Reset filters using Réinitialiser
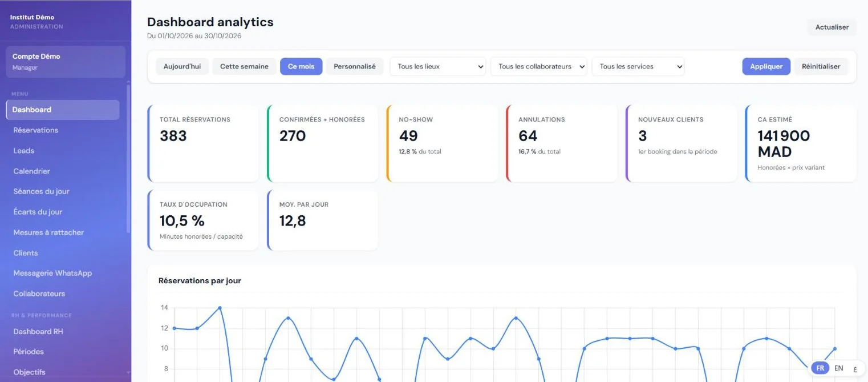The height and width of the screenshot is (382, 868). (x=821, y=66)
